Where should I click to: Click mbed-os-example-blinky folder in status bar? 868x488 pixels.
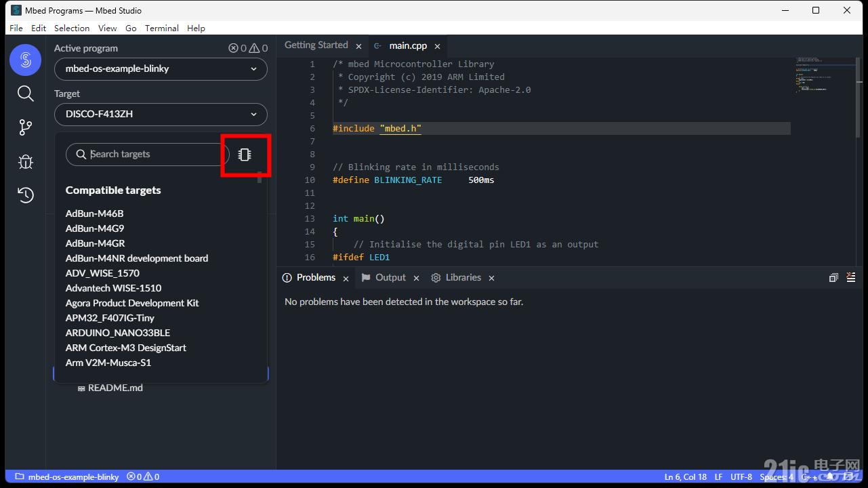click(x=67, y=477)
